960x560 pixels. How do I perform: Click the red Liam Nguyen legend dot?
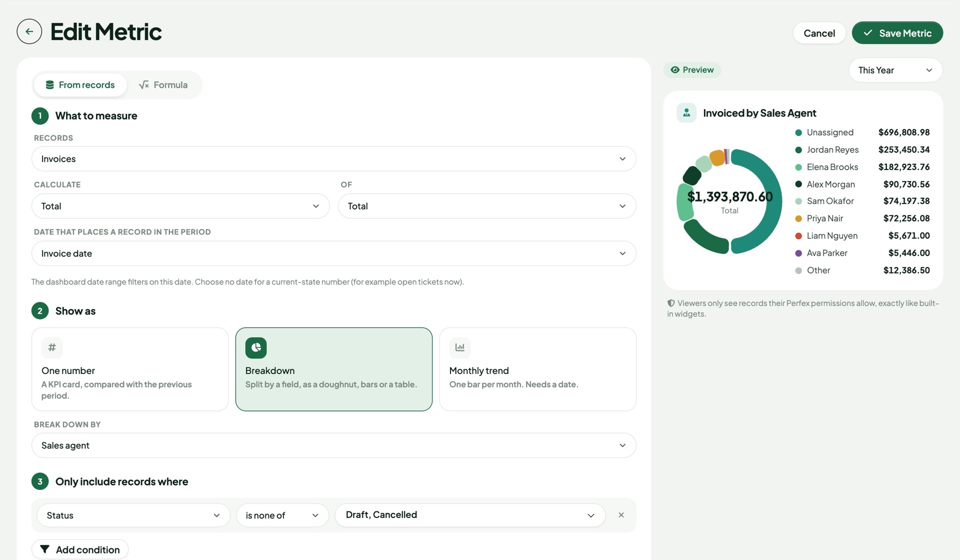[x=798, y=236]
